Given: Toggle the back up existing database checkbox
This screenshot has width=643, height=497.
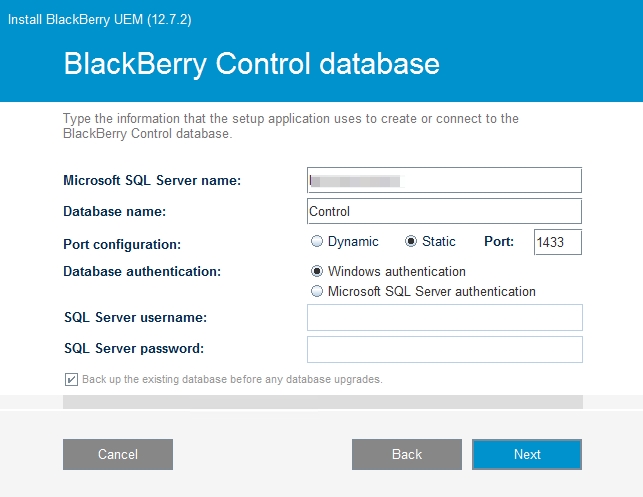Looking at the screenshot, I should (71, 380).
